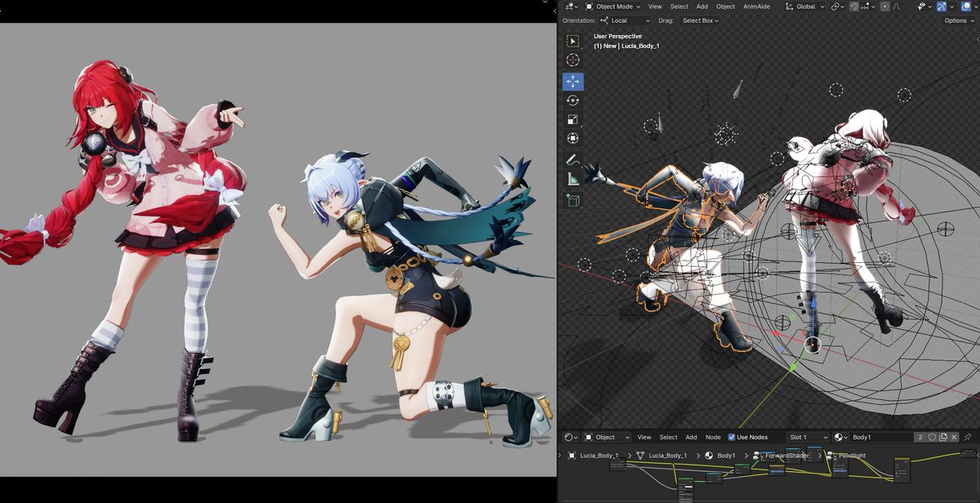
Task: Open the node editor Add menu
Action: (692, 437)
